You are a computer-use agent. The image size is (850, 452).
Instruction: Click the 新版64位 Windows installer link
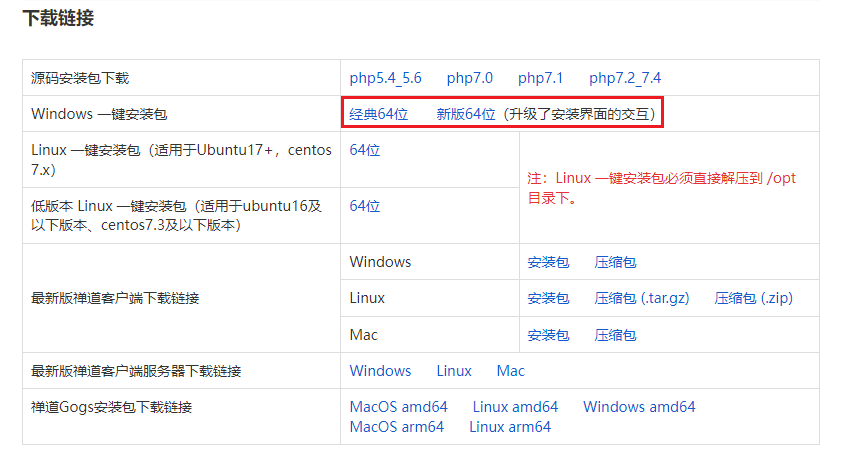pos(465,114)
